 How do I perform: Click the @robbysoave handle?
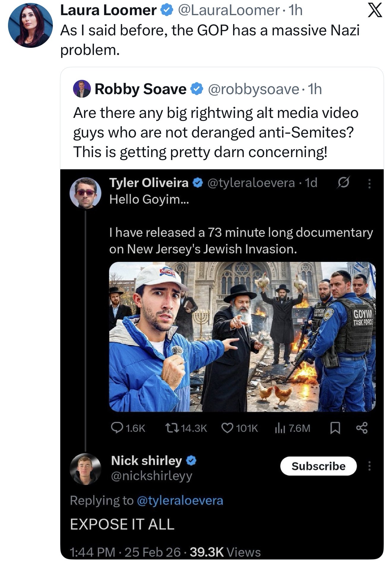click(x=254, y=89)
